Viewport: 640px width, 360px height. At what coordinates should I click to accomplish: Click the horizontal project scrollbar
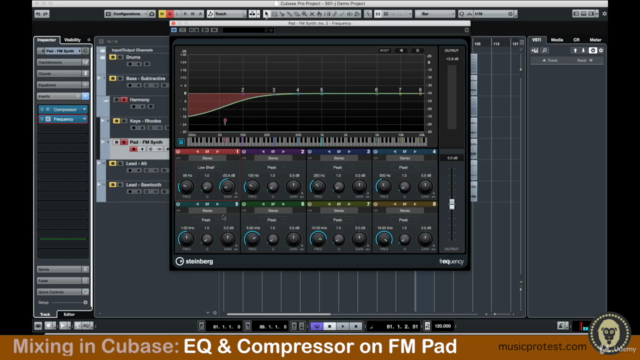click(x=279, y=314)
